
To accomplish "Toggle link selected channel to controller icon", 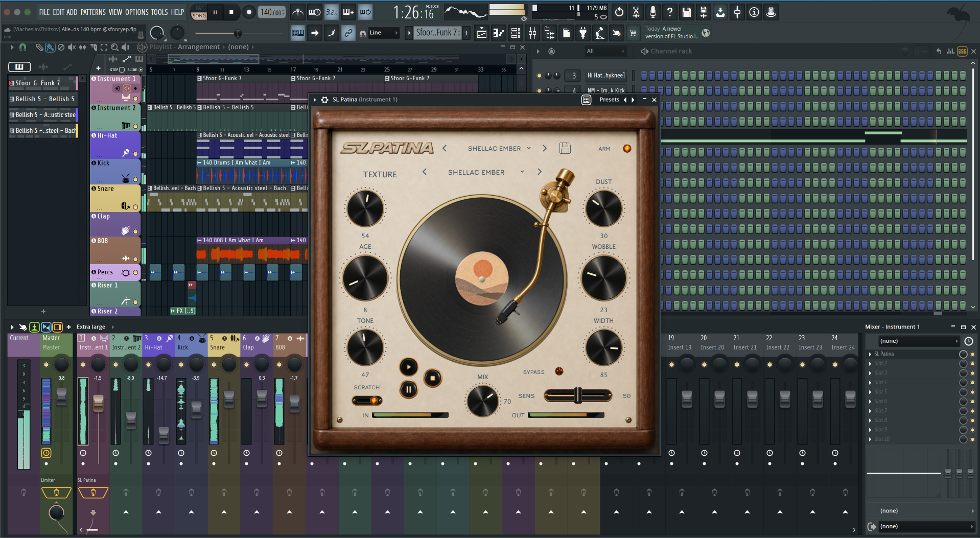I will 348,33.
